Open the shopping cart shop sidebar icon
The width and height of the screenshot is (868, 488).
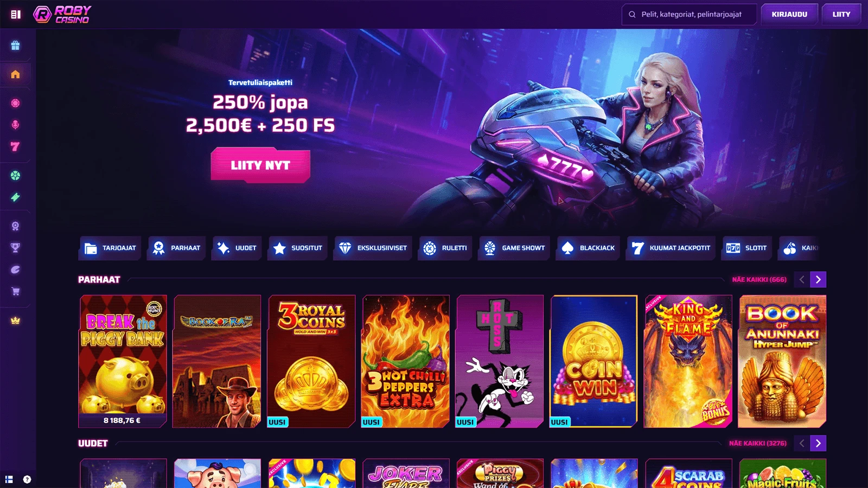click(15, 291)
